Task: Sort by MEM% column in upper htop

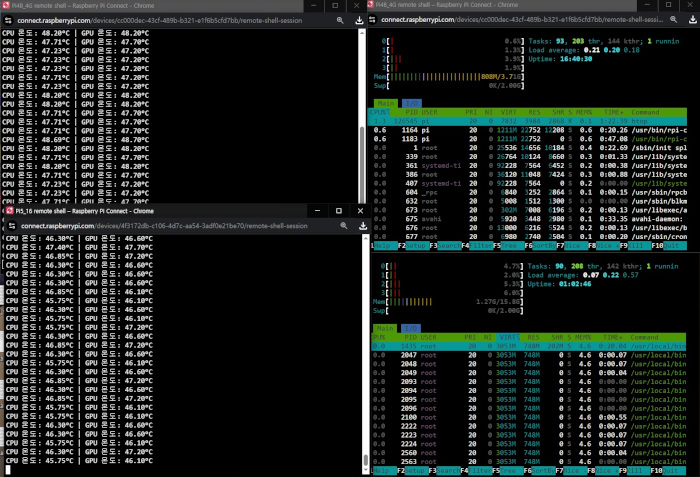Action: [x=584, y=112]
